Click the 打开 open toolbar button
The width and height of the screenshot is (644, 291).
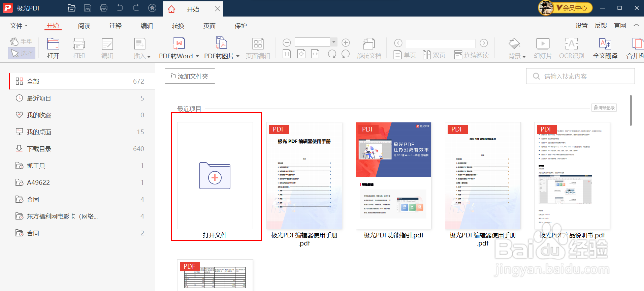tap(53, 49)
